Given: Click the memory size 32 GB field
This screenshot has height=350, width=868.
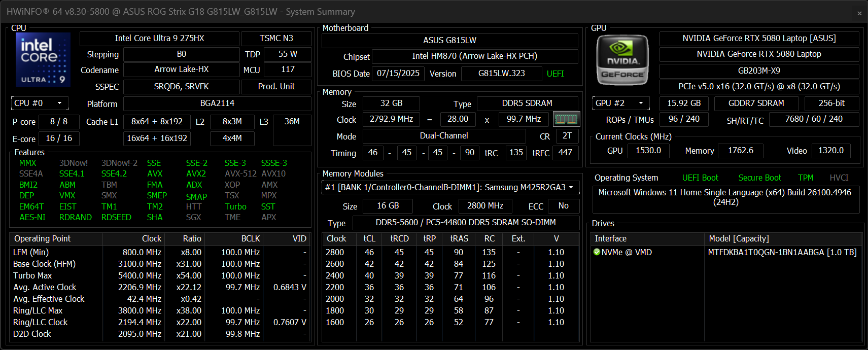Looking at the screenshot, I should tap(391, 103).
